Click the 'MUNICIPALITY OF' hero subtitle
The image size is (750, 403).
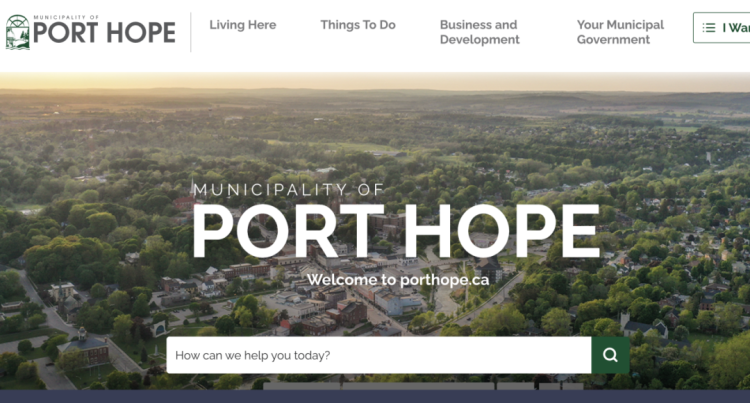pyautogui.click(x=288, y=190)
